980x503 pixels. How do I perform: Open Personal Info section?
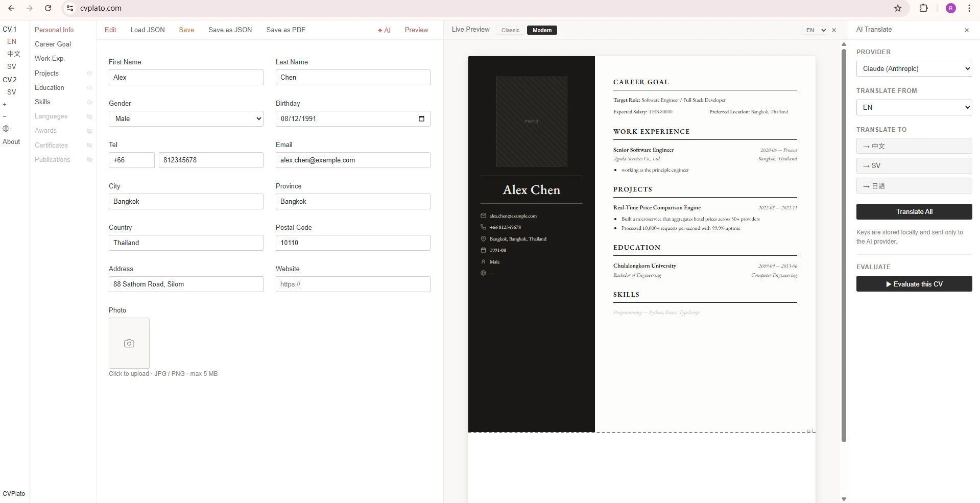(54, 30)
